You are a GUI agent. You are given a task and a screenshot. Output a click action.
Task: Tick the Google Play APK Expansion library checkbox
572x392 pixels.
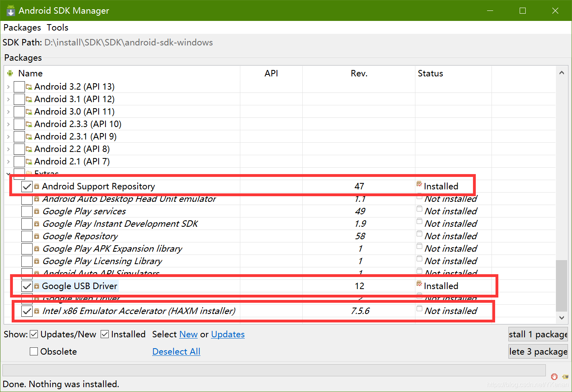[x=27, y=249]
